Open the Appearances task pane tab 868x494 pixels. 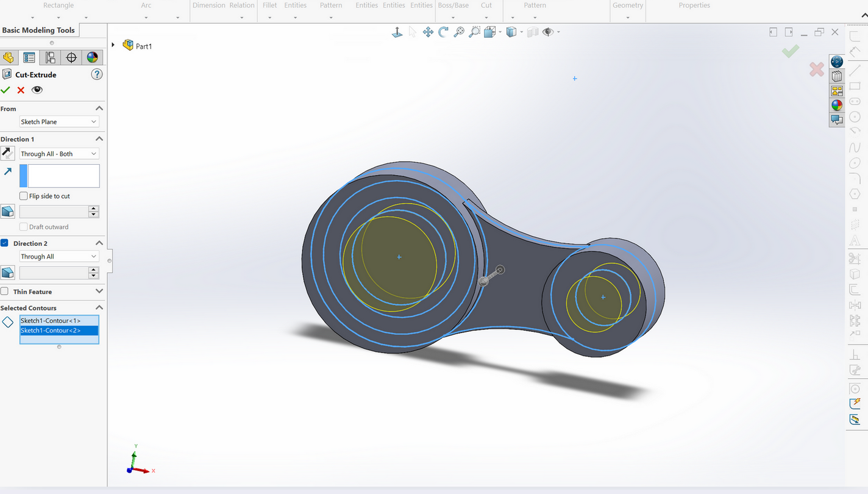836,106
